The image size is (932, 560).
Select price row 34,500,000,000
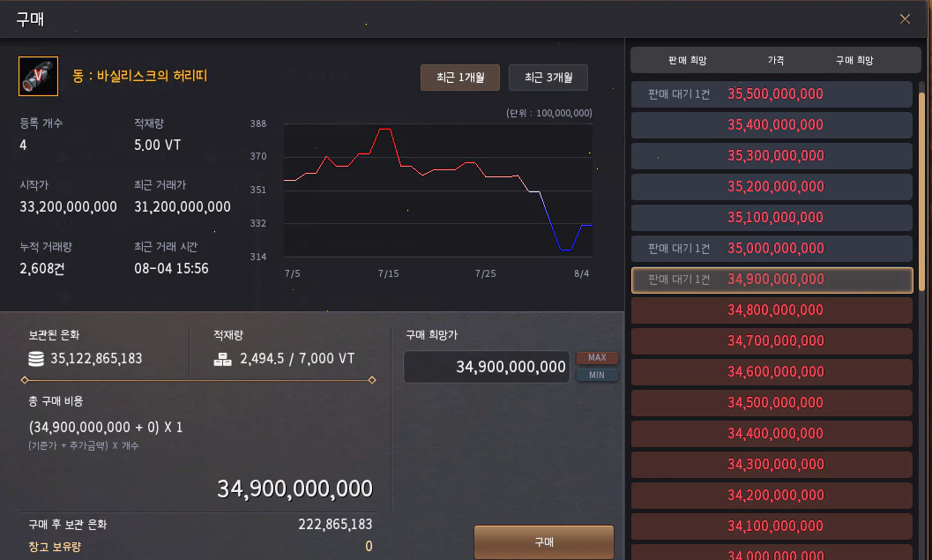(772, 403)
